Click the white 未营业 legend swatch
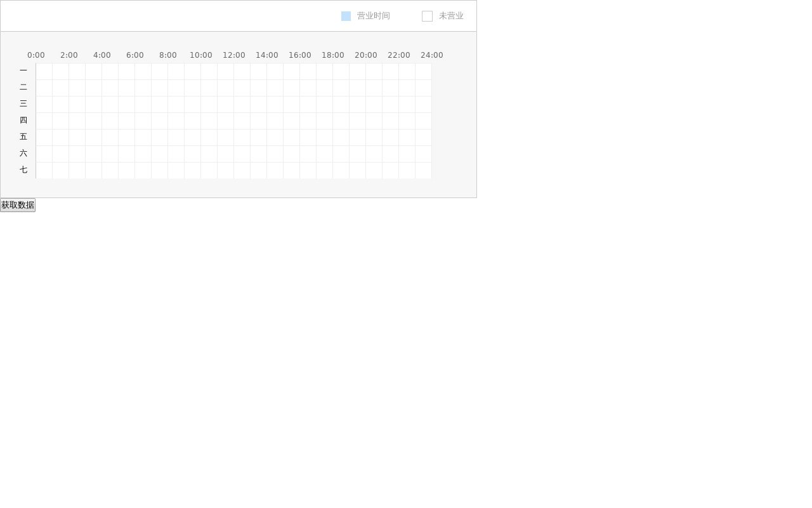Screen dimensions: 812x508 coord(427,16)
